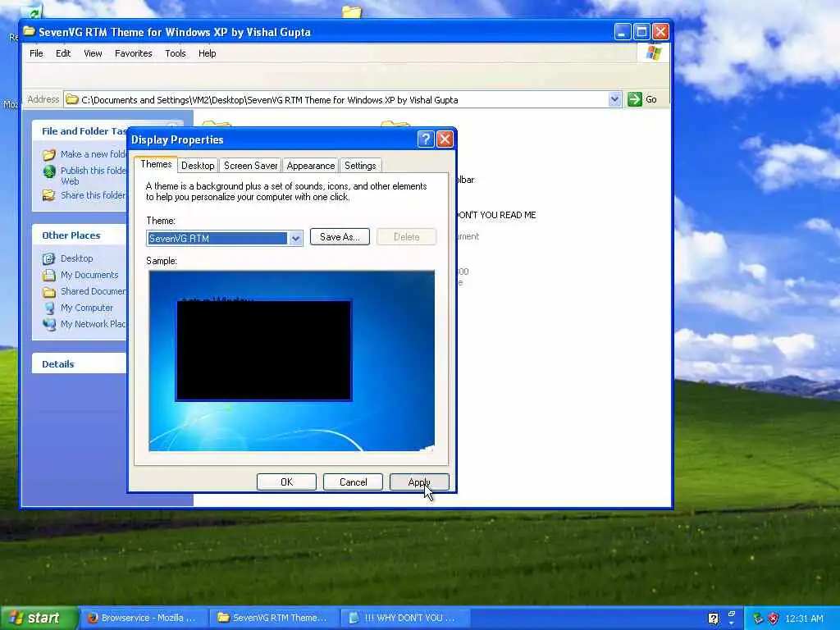Click Make a new folder link
This screenshot has height=630, width=840.
[x=94, y=154]
